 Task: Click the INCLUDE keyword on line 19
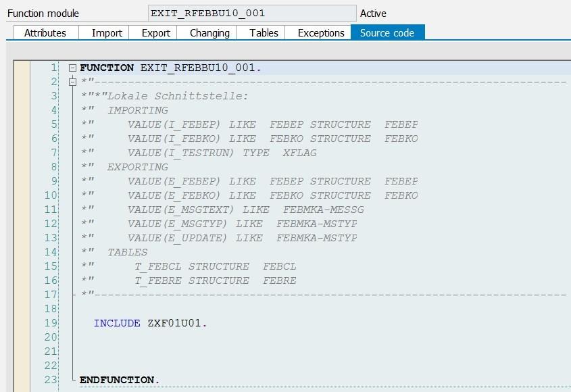pos(117,323)
